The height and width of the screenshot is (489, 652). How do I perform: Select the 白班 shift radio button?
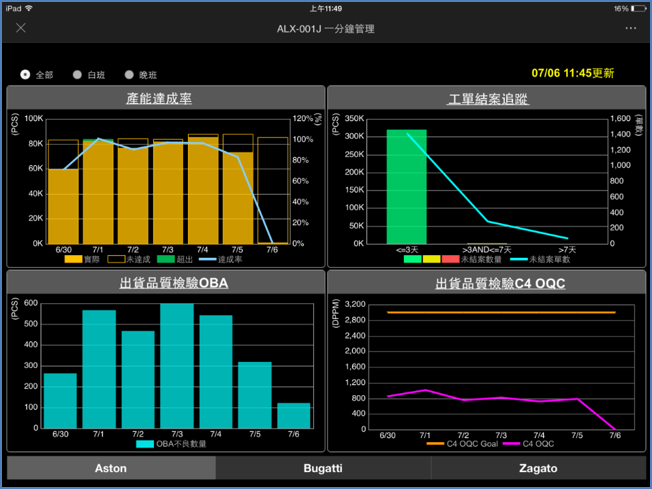click(x=78, y=75)
